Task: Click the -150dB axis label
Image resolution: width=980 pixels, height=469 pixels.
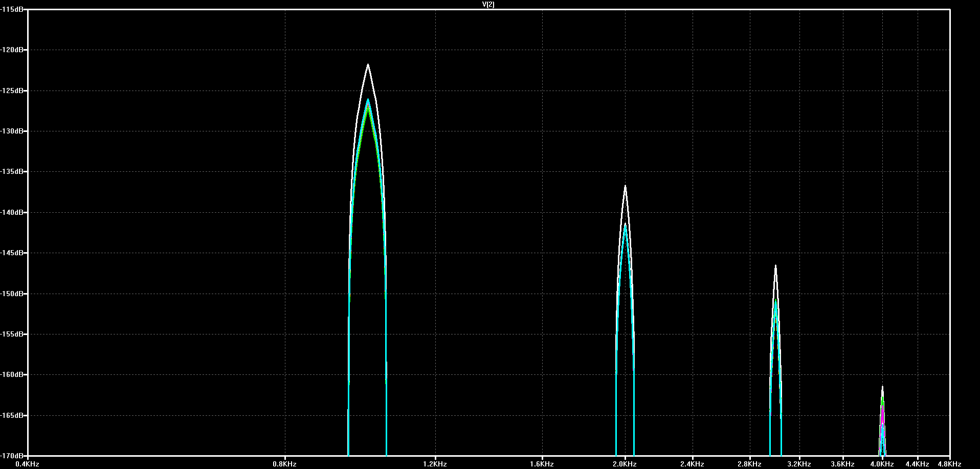Action: (12, 294)
